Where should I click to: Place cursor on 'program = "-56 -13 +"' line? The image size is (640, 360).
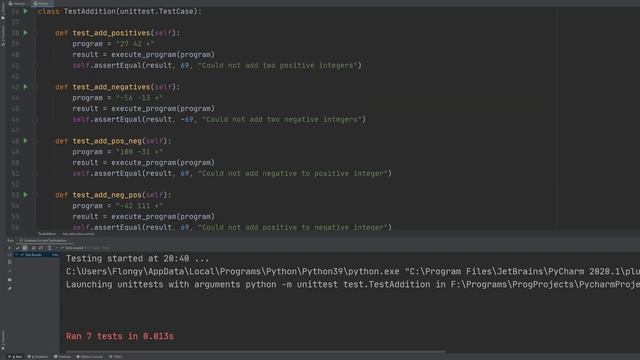coord(118,98)
